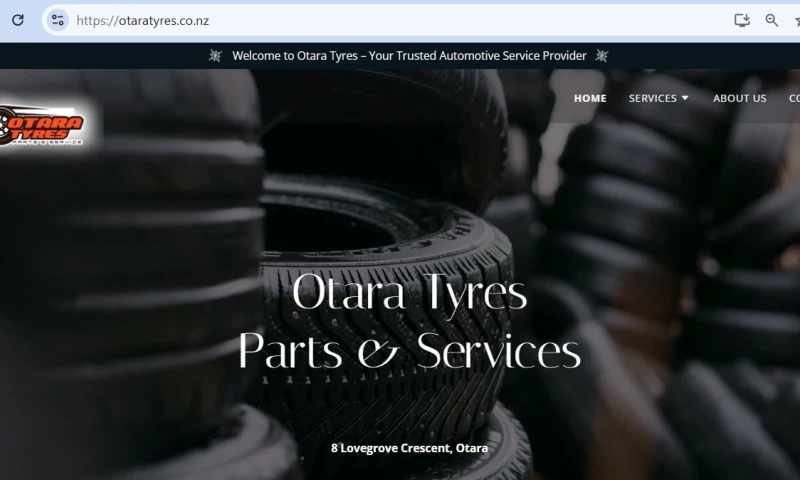The height and width of the screenshot is (480, 800).
Task: Click the 'Otara Tyres' hero heading line
Action: click(x=409, y=294)
